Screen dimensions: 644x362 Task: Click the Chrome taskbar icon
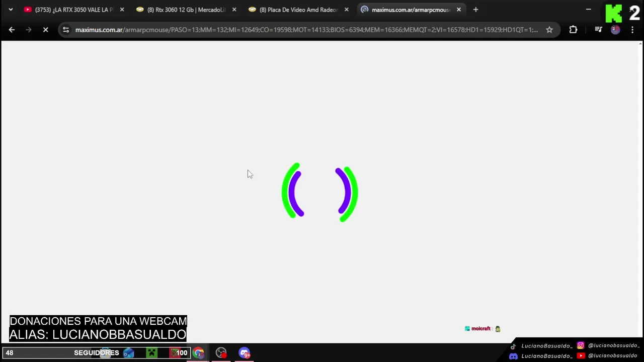(x=199, y=353)
